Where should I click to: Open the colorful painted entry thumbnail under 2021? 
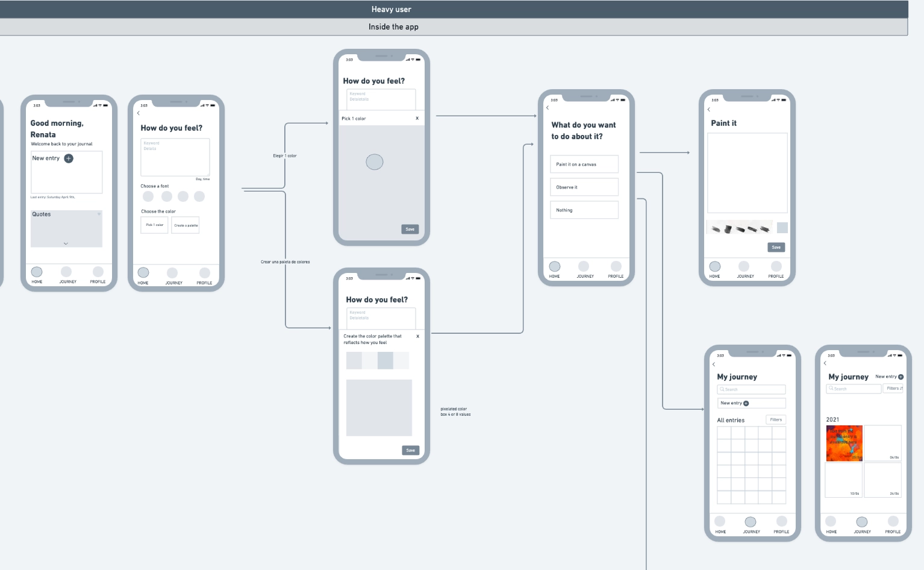pos(844,443)
